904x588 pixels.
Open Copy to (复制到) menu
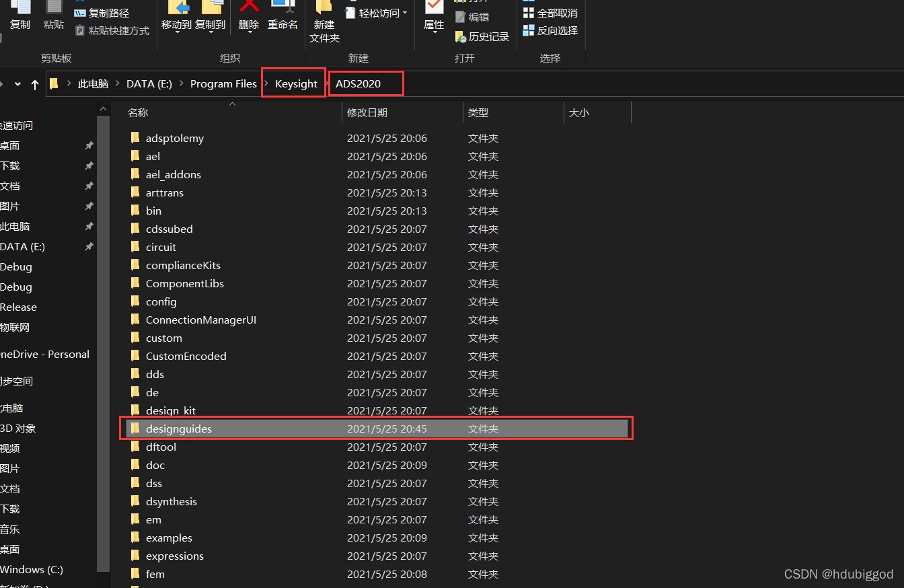(x=210, y=16)
